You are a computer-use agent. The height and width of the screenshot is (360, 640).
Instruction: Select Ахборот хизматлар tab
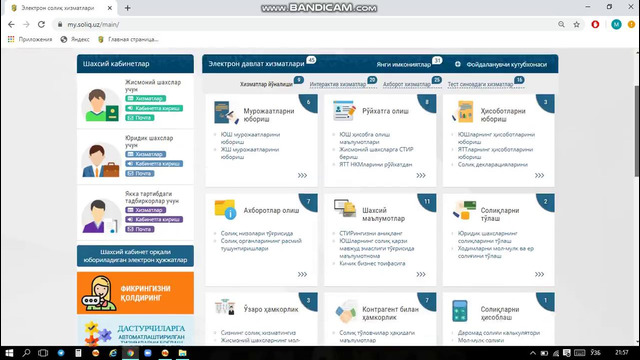coord(407,84)
